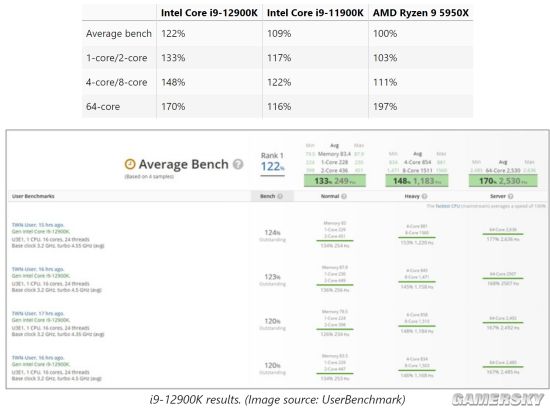Open the TWN-User 15 hrs ago benchmark link
Screen dimensions: 550x411
(38, 225)
